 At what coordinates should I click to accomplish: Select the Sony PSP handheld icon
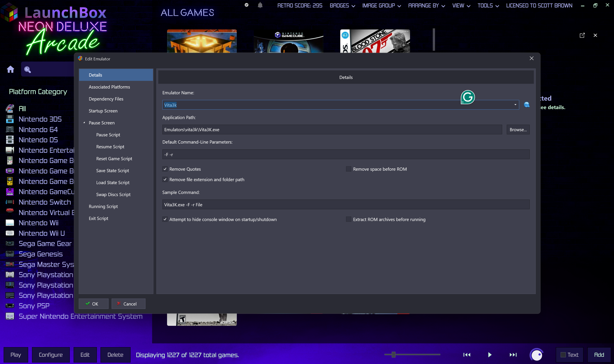pyautogui.click(x=10, y=306)
